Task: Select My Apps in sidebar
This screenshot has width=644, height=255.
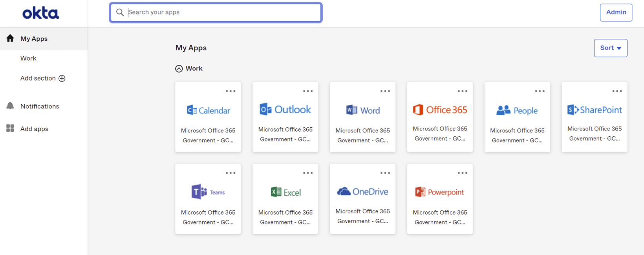Action: pos(34,39)
